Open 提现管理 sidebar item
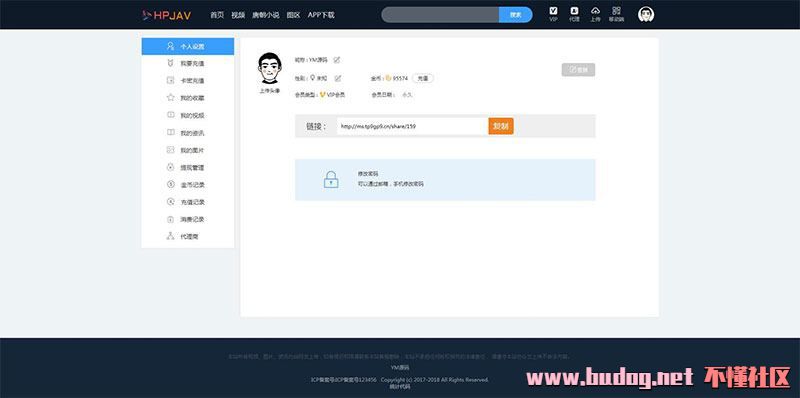The width and height of the screenshot is (800, 398). tap(188, 167)
